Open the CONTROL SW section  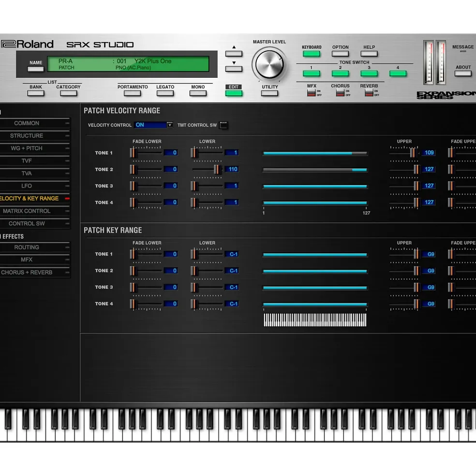[x=35, y=223]
